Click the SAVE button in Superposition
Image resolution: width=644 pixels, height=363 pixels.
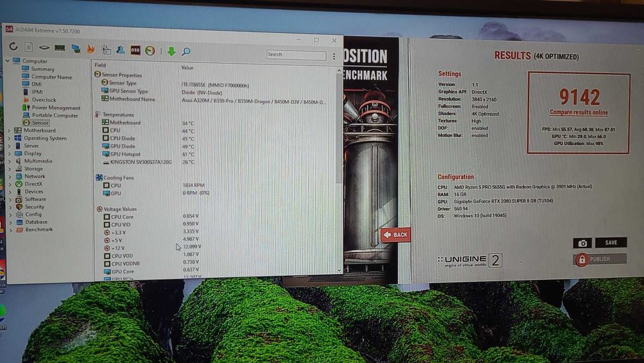(611, 242)
